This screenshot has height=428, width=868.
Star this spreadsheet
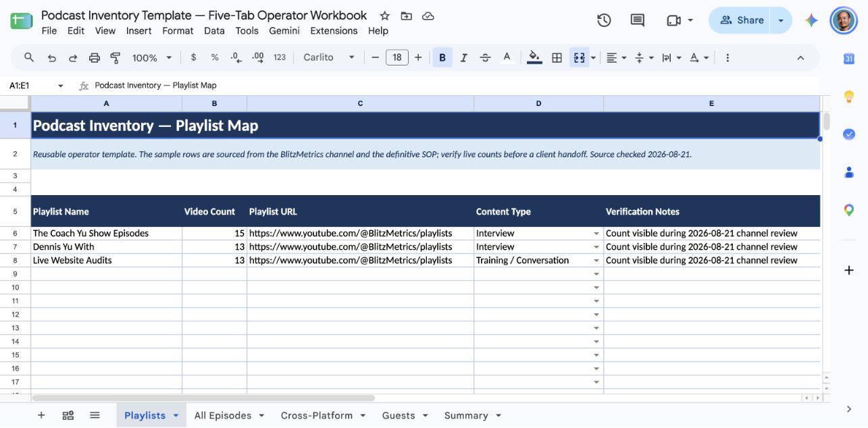click(x=384, y=16)
